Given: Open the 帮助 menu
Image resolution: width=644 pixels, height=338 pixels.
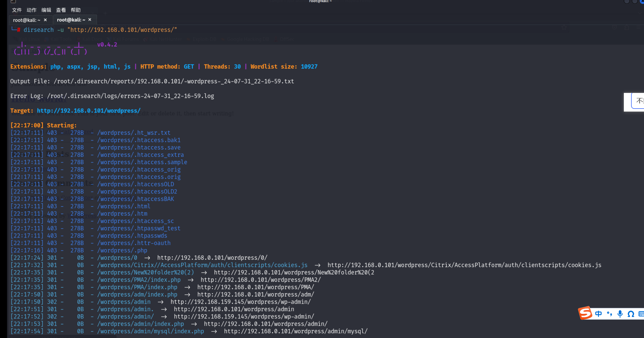Looking at the screenshot, I should tap(76, 10).
